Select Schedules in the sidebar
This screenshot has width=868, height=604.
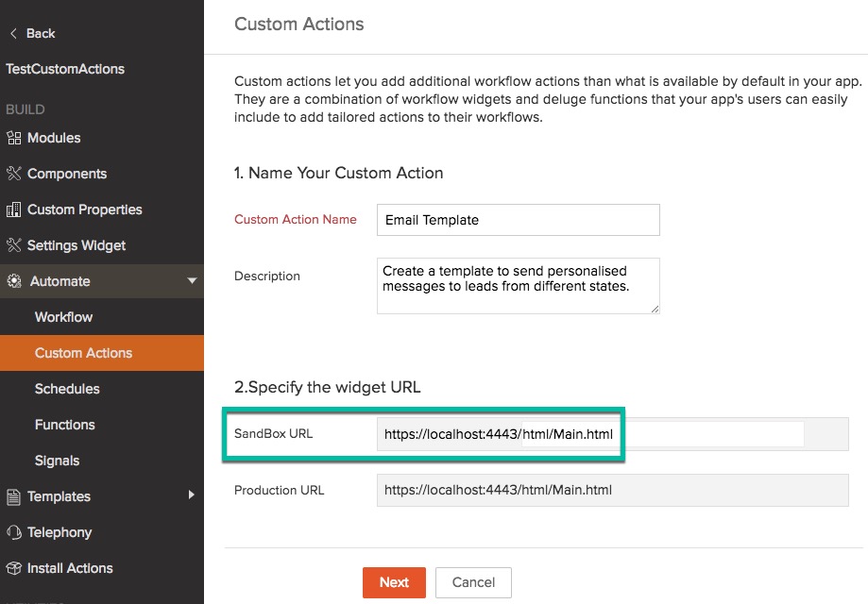pyautogui.click(x=67, y=389)
